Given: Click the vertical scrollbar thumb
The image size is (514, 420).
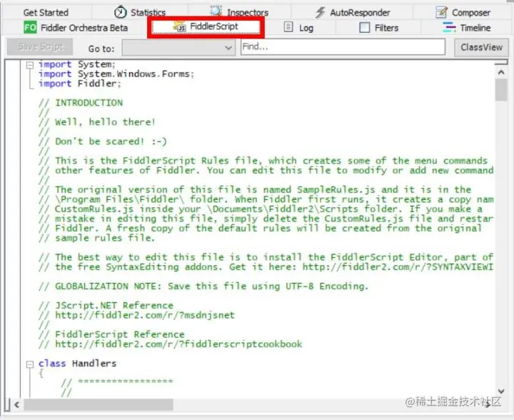Looking at the screenshot, I should point(501,90).
